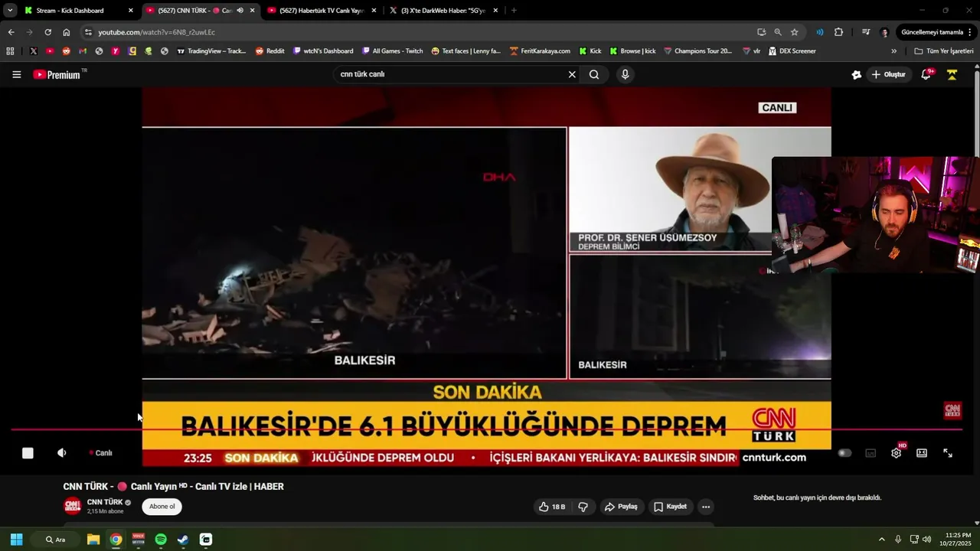Image resolution: width=980 pixels, height=551 pixels.
Task: Open the browser extensions puzzle icon
Action: coord(838,32)
